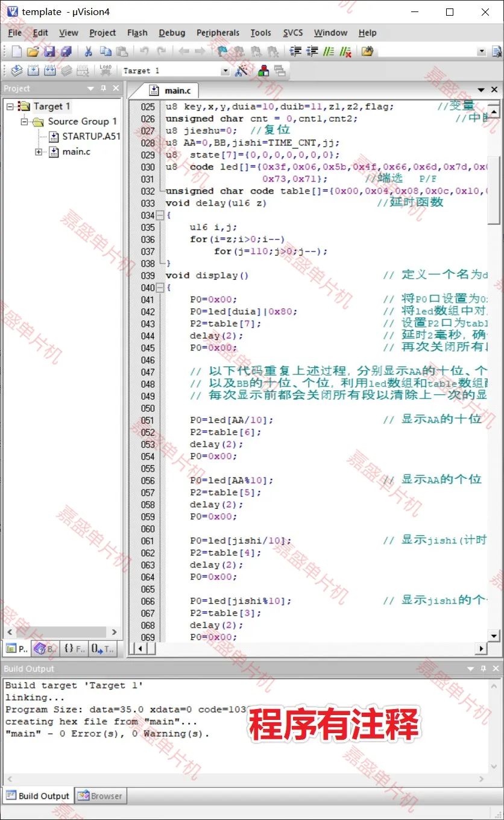504x820 pixels.
Task: Open the Peripherals menu
Action: tap(218, 33)
